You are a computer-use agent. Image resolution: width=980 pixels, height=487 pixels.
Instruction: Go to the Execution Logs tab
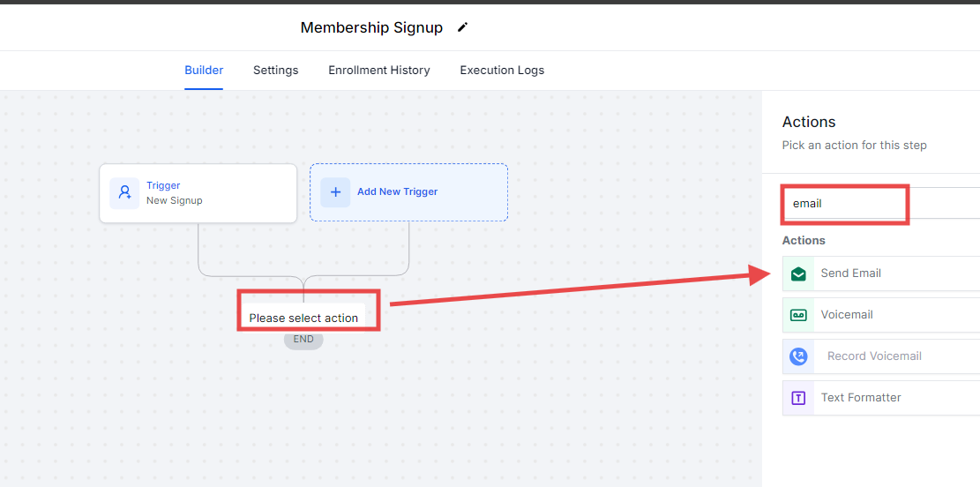502,71
